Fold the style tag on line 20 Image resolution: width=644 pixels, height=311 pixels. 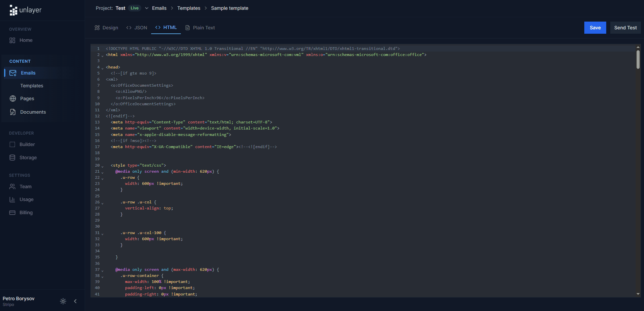coord(103,166)
